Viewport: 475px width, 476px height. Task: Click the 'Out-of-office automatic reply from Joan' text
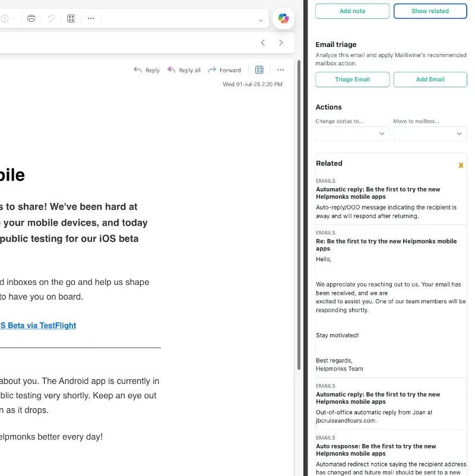click(374, 417)
